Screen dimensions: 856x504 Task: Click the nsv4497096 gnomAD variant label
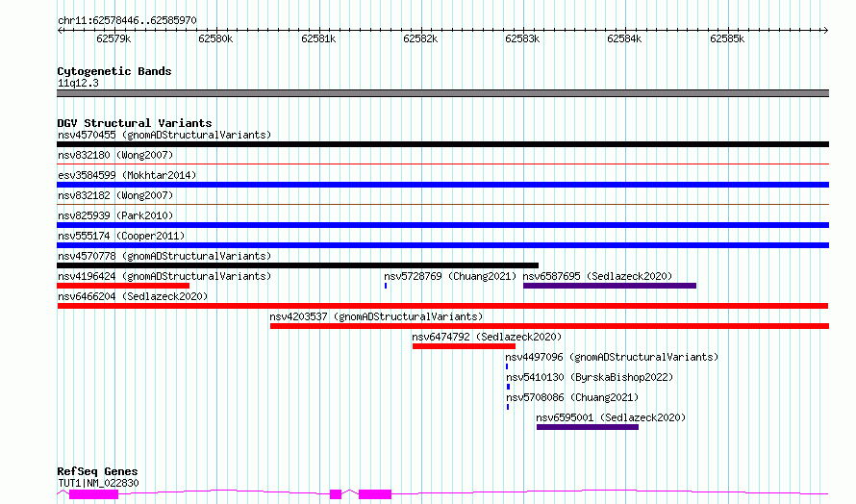point(612,357)
